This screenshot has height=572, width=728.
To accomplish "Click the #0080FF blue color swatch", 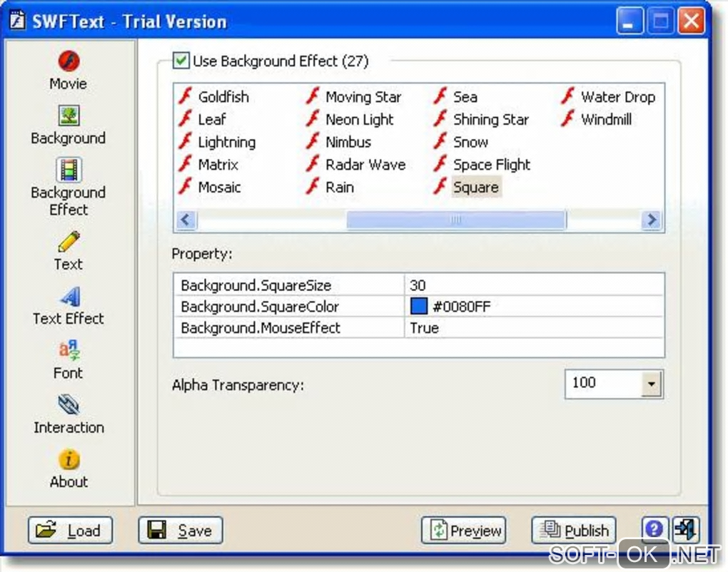I will click(419, 306).
